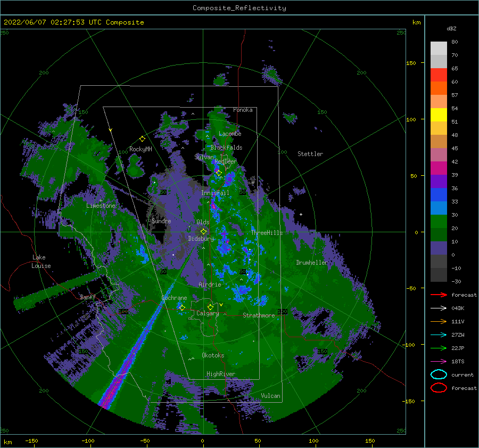Click the red forecast arrow in legend
479x448 pixels.
[439, 295]
